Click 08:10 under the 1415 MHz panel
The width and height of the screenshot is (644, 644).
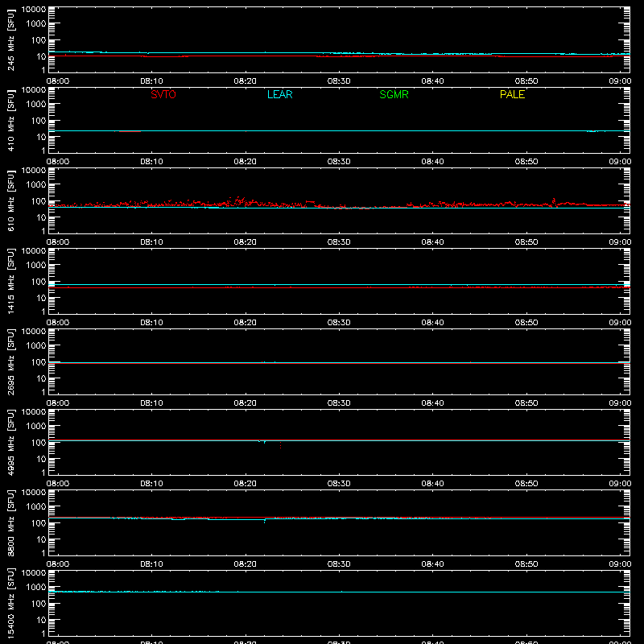tap(151, 323)
